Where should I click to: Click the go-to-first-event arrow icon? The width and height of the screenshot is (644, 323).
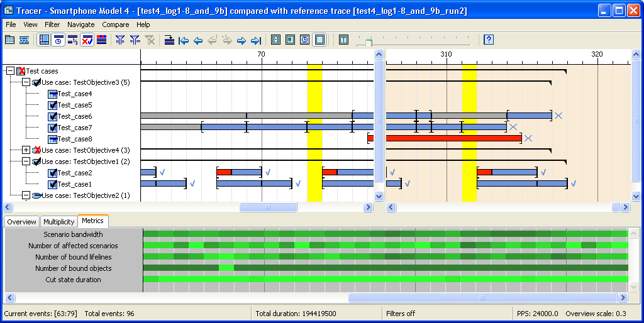(x=184, y=40)
